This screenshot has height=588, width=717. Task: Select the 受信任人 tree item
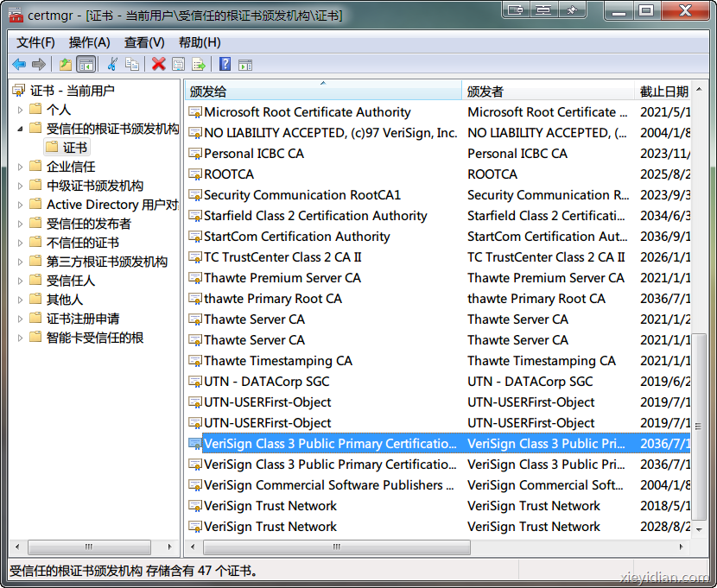tap(71, 281)
